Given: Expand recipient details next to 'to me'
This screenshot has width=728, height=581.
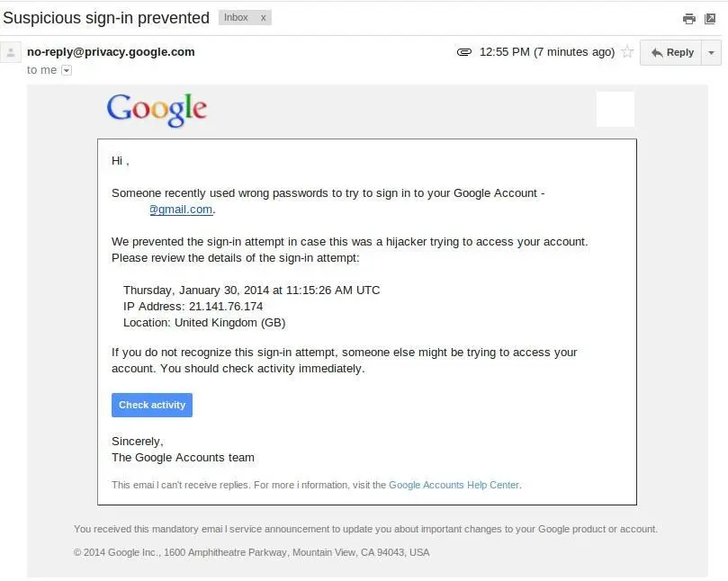Looking at the screenshot, I should click(67, 70).
